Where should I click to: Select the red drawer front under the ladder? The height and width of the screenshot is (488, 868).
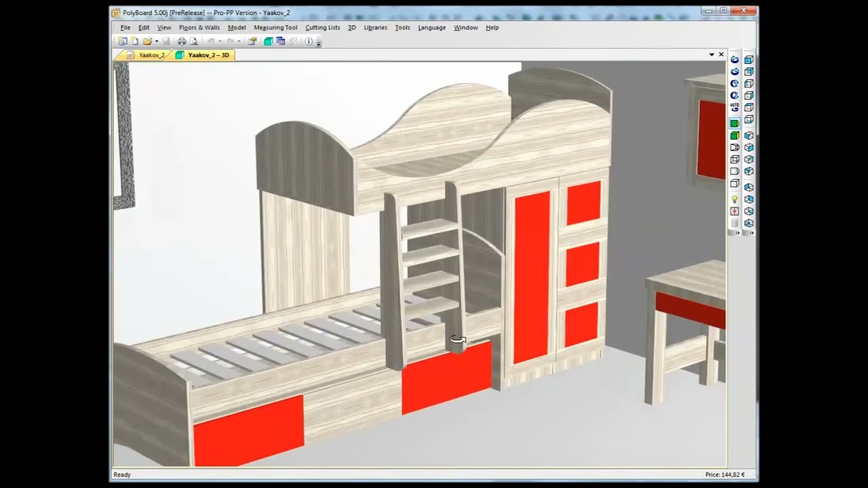447,378
